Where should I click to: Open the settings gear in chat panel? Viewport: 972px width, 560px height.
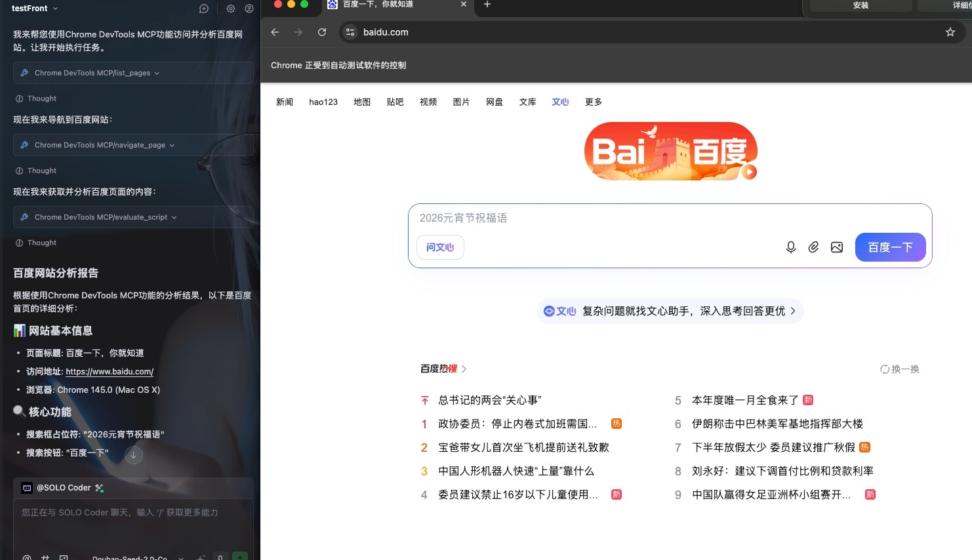(231, 9)
